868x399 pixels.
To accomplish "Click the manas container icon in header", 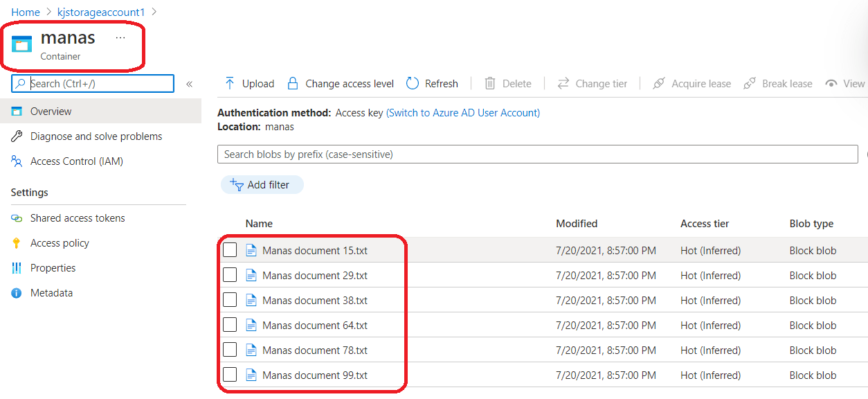I will click(22, 44).
